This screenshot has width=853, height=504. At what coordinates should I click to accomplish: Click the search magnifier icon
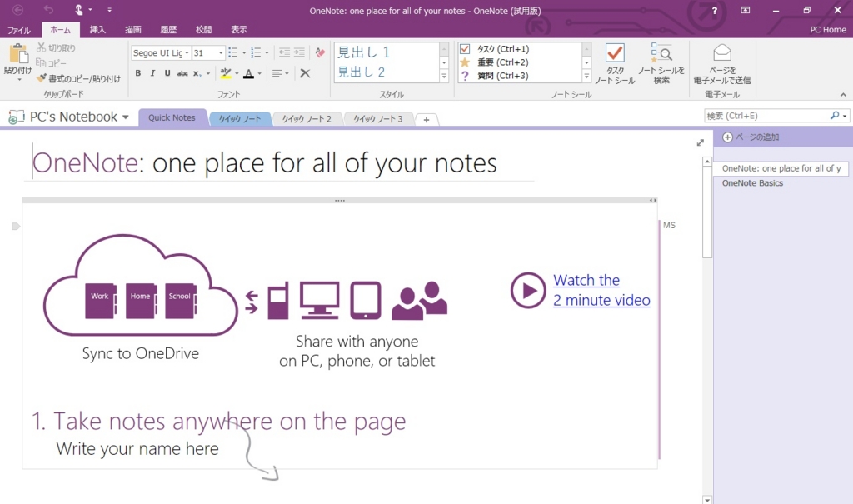click(x=835, y=116)
